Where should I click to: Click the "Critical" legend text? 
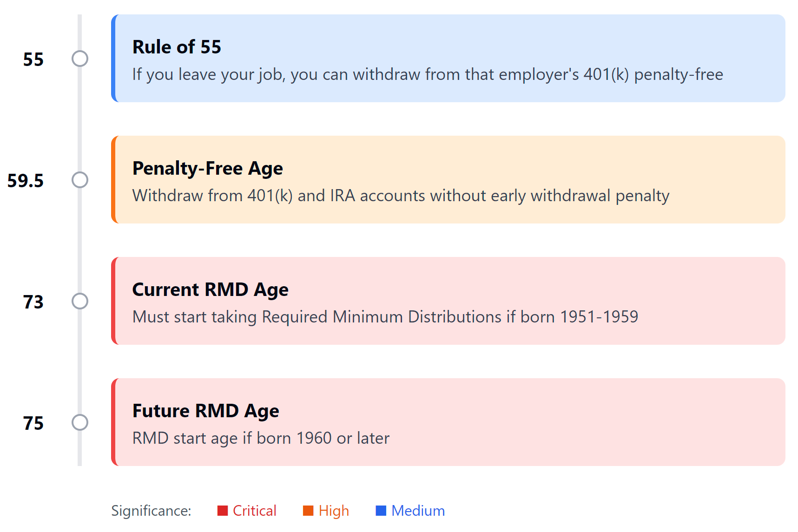point(254,511)
